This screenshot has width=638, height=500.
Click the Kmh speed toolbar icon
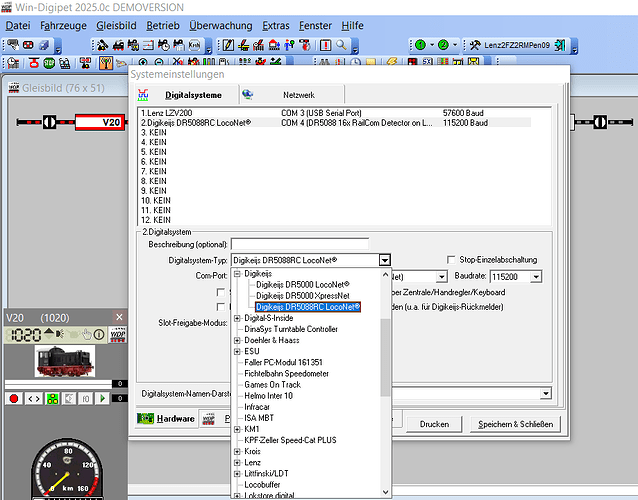194,45
